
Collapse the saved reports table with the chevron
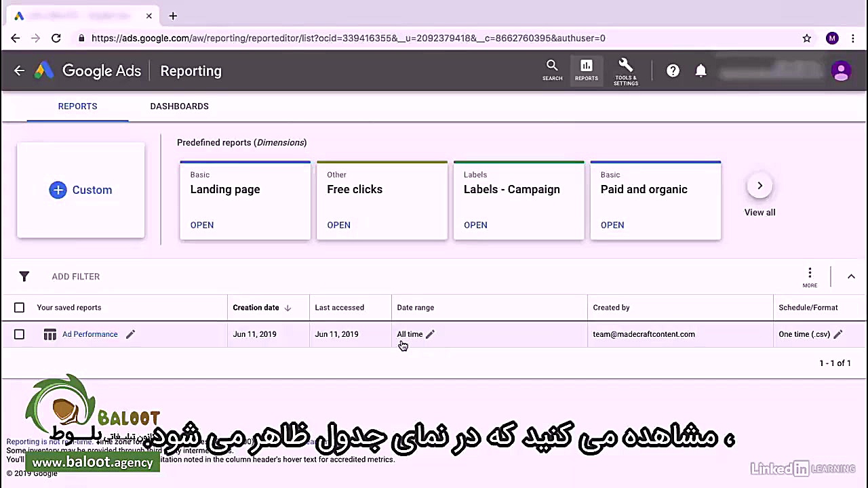(851, 277)
